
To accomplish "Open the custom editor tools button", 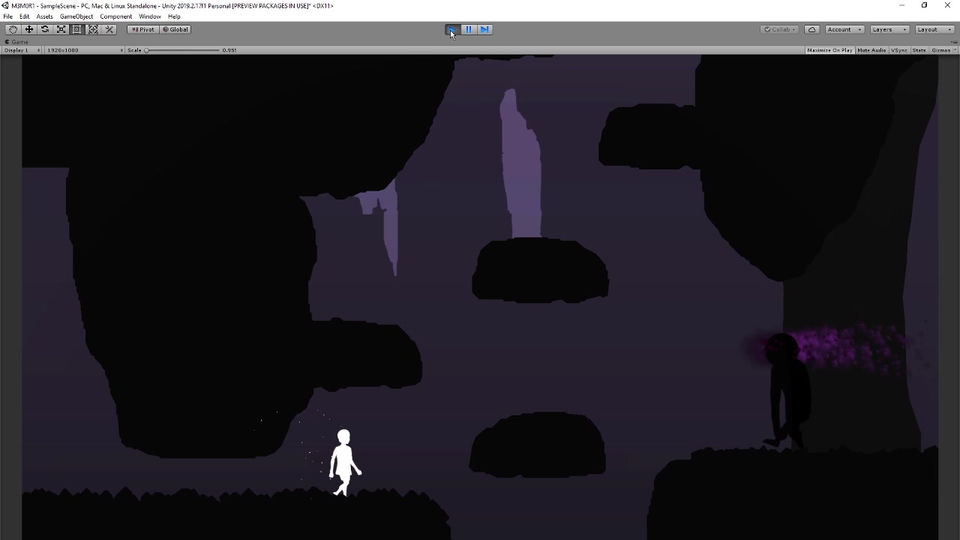I will [109, 29].
